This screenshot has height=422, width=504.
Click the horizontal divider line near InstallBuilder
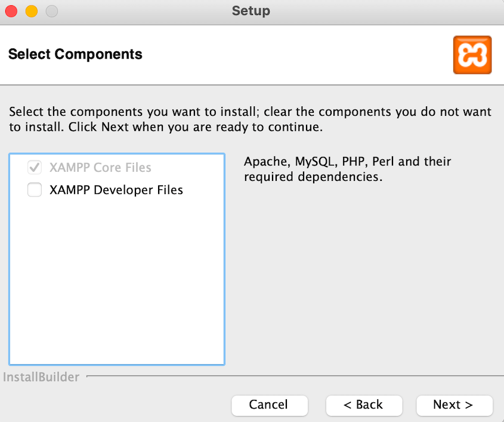point(292,377)
